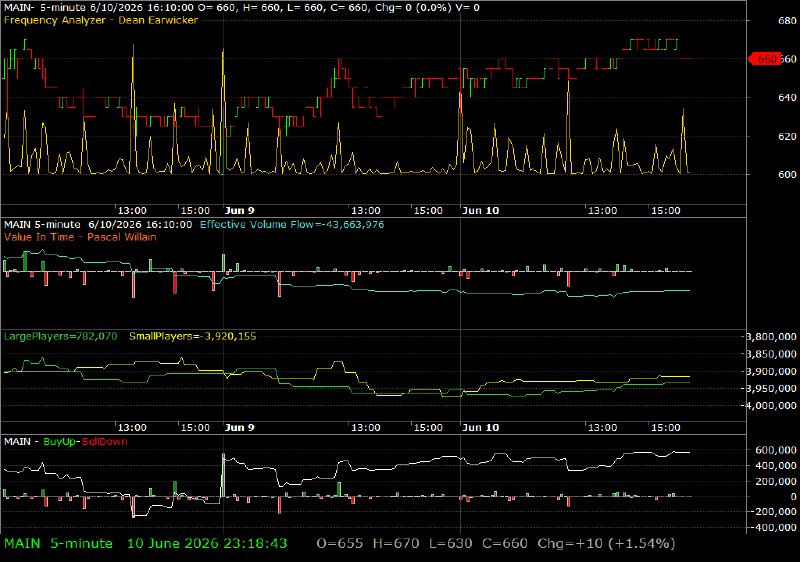Click the 3,850,000 axis value
Viewport: 800px width, 562px height.
click(x=772, y=354)
